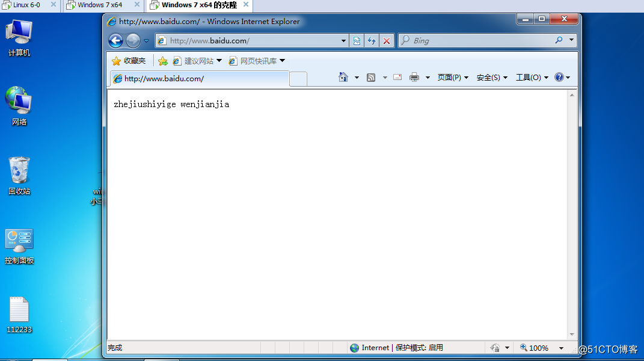Click the 100% zoom level button
The height and width of the screenshot is (361, 644).
(535, 348)
